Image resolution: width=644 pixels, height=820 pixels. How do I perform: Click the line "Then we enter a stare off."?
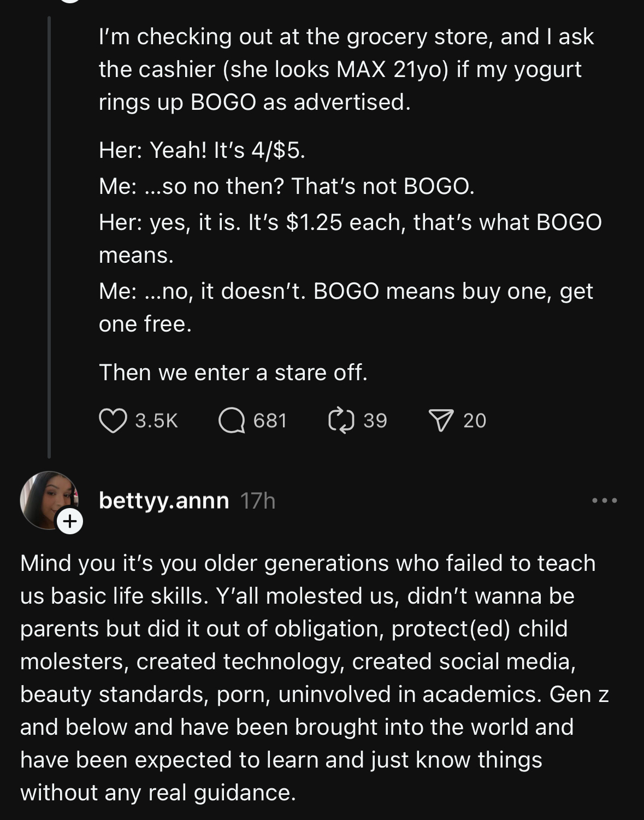pos(233,373)
